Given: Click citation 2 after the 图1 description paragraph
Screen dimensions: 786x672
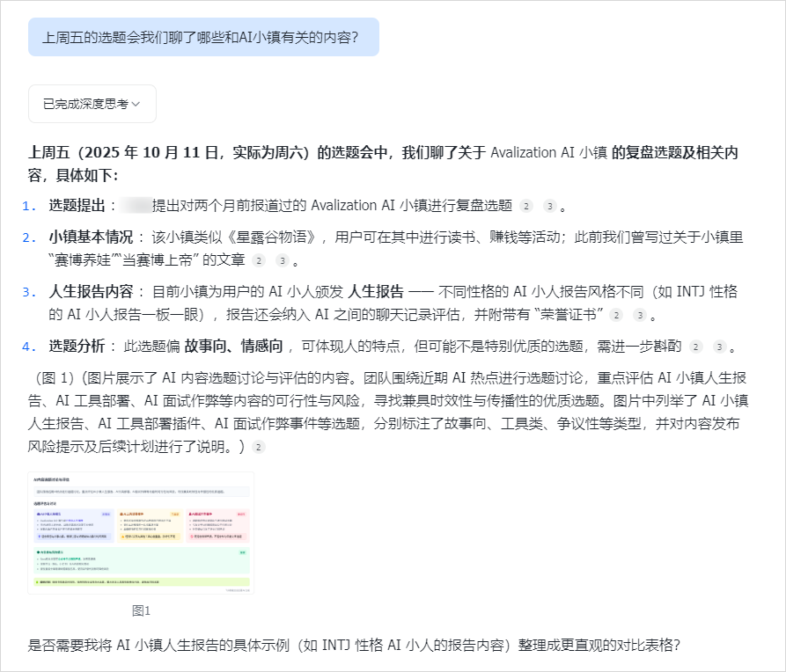Looking at the screenshot, I should coord(258,447).
